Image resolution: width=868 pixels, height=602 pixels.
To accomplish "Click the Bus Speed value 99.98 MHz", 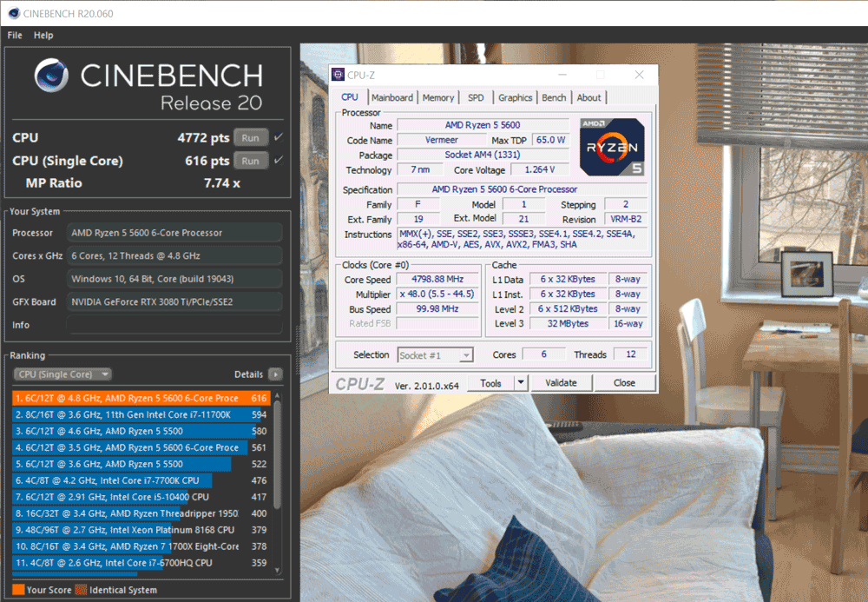I will click(x=437, y=309).
